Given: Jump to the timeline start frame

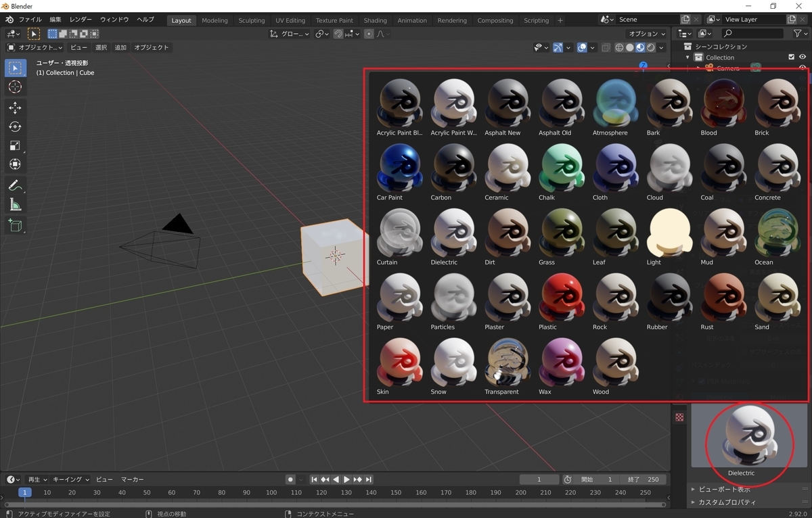Looking at the screenshot, I should point(314,479).
